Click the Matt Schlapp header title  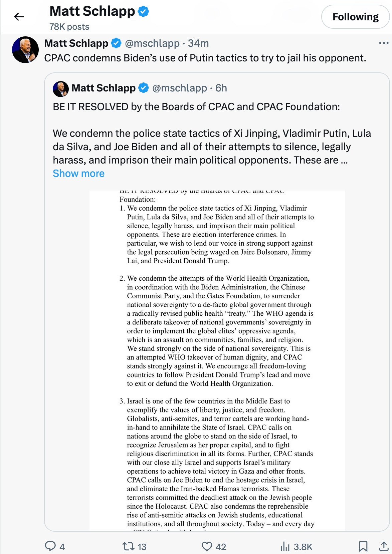pyautogui.click(x=92, y=11)
